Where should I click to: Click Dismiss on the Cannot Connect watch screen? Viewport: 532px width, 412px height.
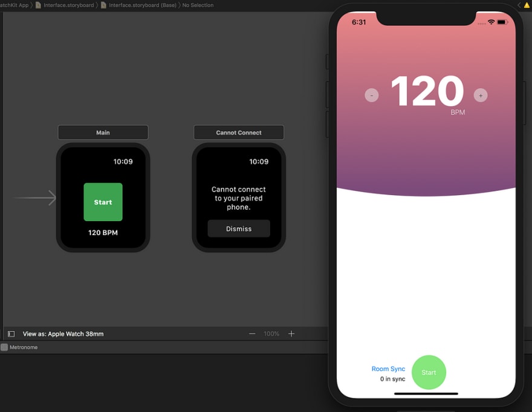[239, 229]
